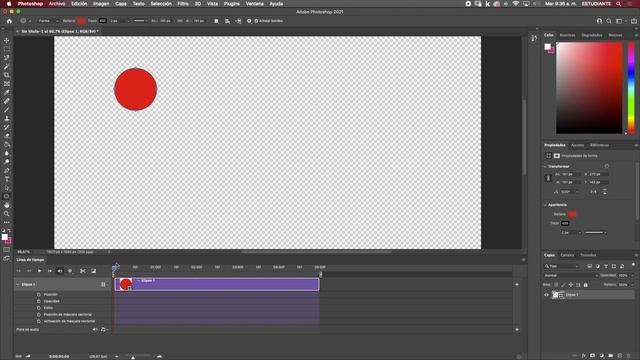Select the Frame tool
Screen dimensions: 640x360
7,84
